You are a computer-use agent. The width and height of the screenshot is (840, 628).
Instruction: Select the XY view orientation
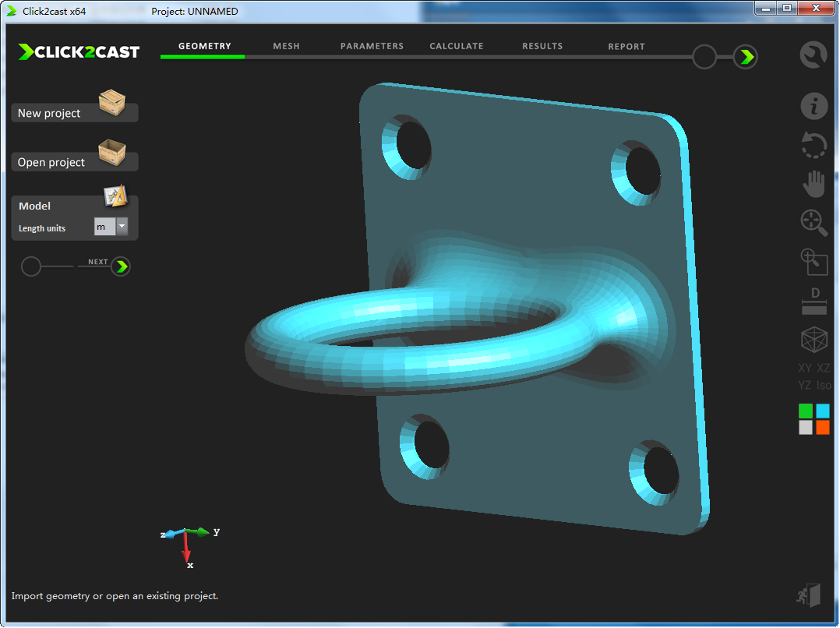tap(805, 368)
